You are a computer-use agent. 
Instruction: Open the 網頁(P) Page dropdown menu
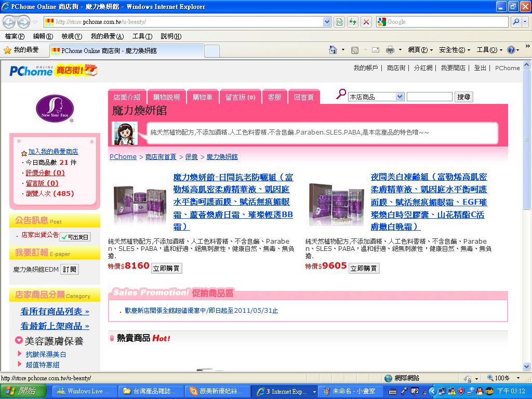pyautogui.click(x=420, y=50)
